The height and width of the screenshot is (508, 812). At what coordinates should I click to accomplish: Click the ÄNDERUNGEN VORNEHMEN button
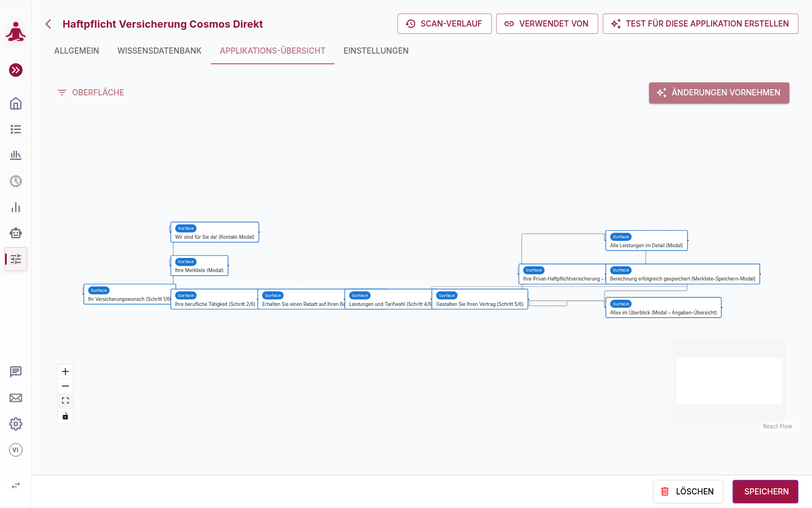[x=719, y=93]
